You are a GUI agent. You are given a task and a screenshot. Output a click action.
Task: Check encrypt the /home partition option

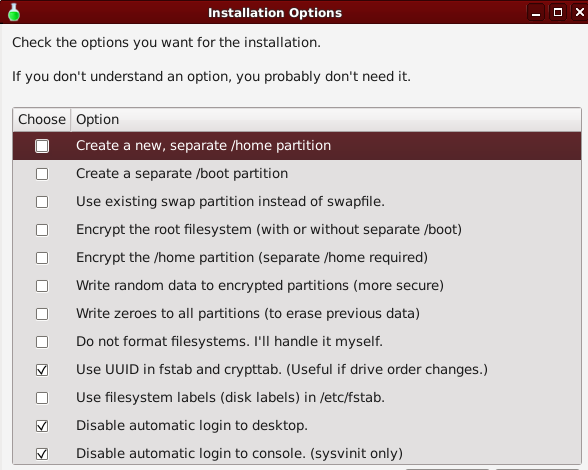tap(42, 258)
